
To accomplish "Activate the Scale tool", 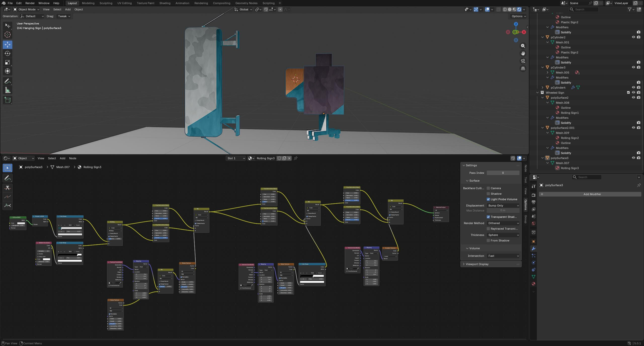I will point(8,62).
